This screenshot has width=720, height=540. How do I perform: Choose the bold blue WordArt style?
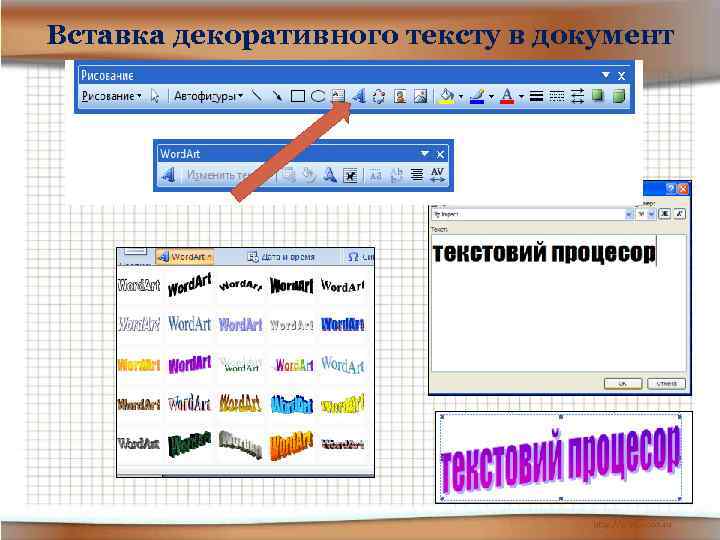pyautogui.click(x=343, y=325)
